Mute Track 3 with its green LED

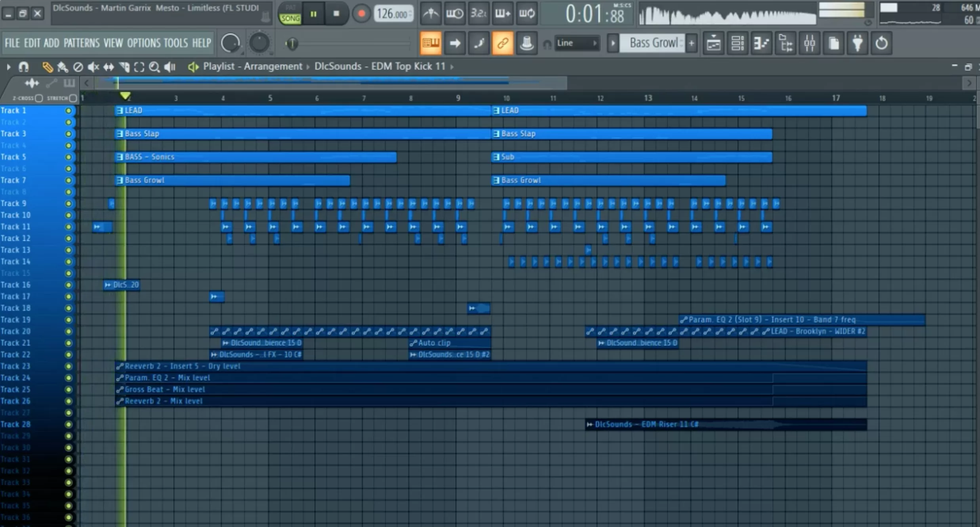tap(68, 134)
